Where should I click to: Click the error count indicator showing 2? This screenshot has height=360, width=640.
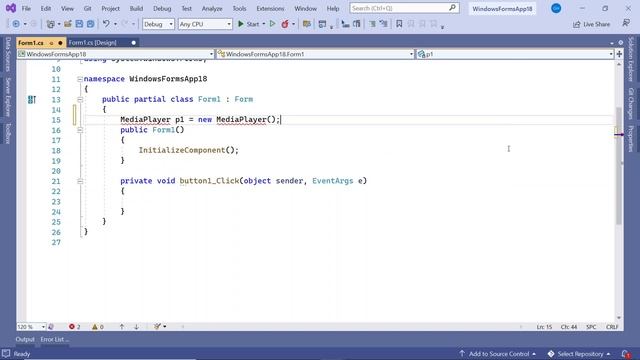(x=75, y=327)
